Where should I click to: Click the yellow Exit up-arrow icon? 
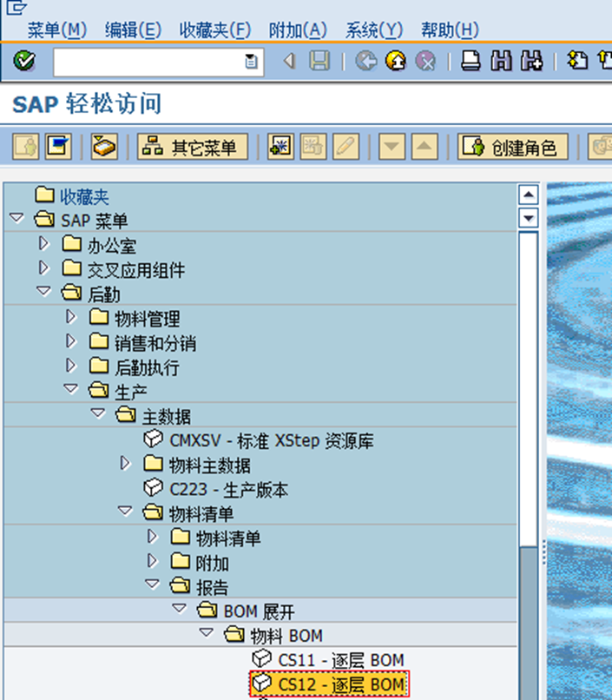396,61
